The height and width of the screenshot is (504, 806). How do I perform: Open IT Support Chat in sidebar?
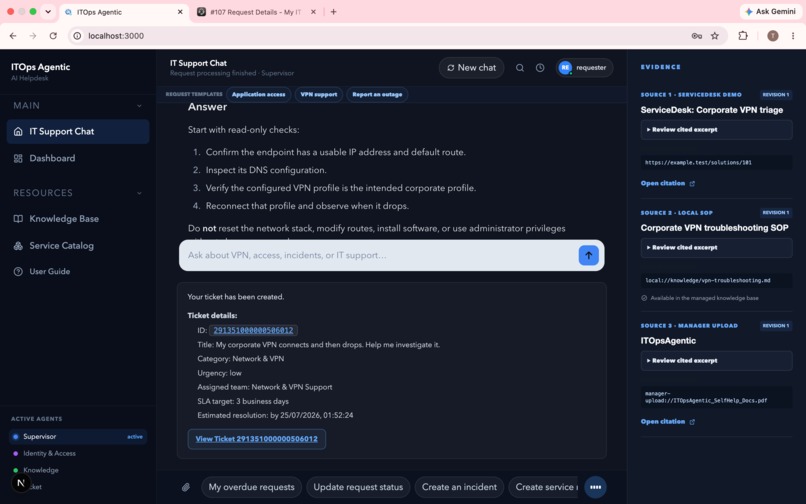pos(78,132)
